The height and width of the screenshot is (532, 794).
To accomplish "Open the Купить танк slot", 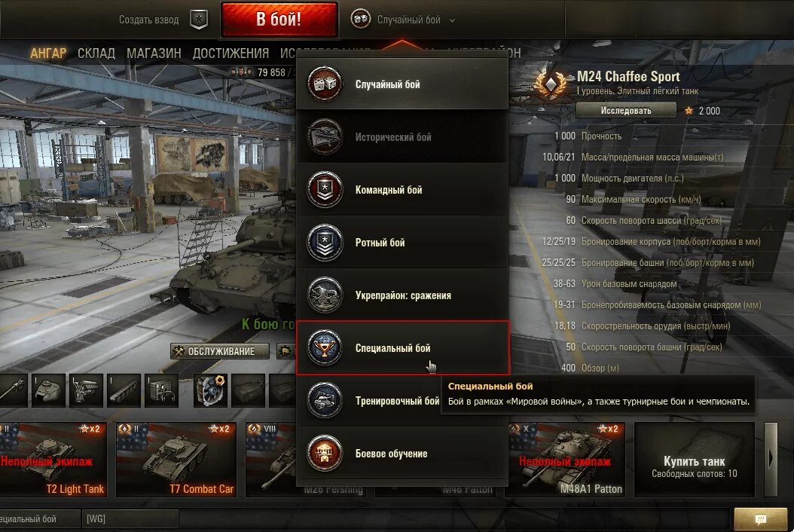I will [x=695, y=460].
